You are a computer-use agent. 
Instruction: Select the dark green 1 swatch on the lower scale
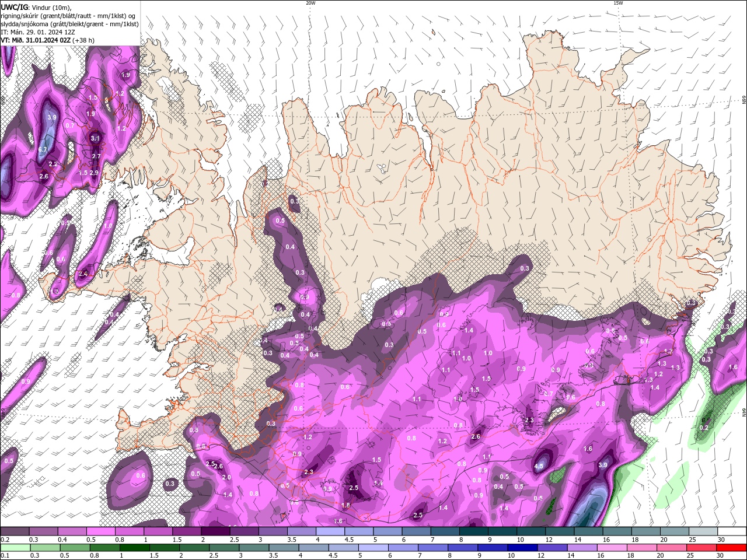(135, 548)
